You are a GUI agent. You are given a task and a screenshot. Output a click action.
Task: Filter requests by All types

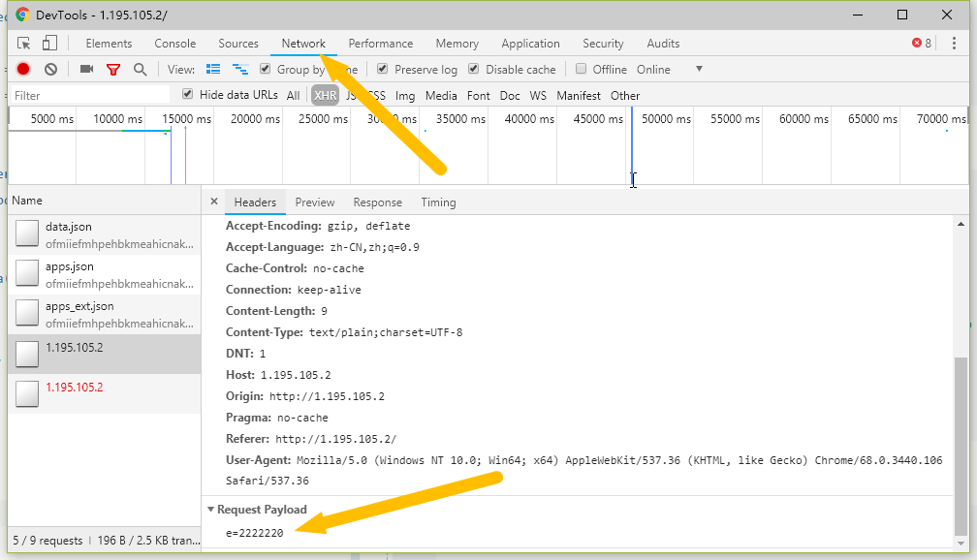click(x=293, y=95)
